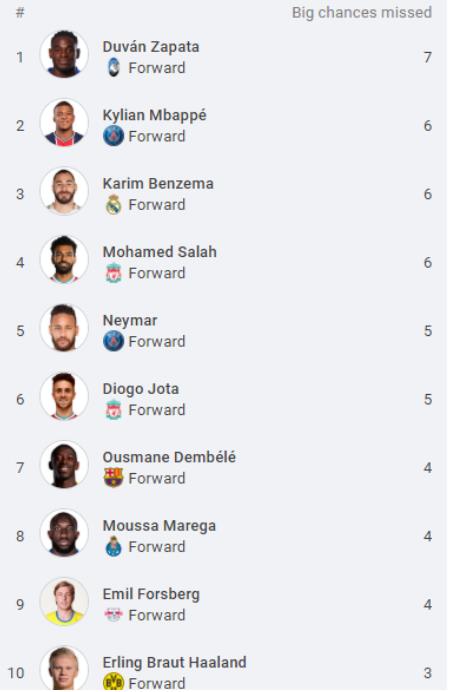The width and height of the screenshot is (449, 692).
Task: Click RB Leipzig logo under Emil Forsberg
Action: point(113,615)
